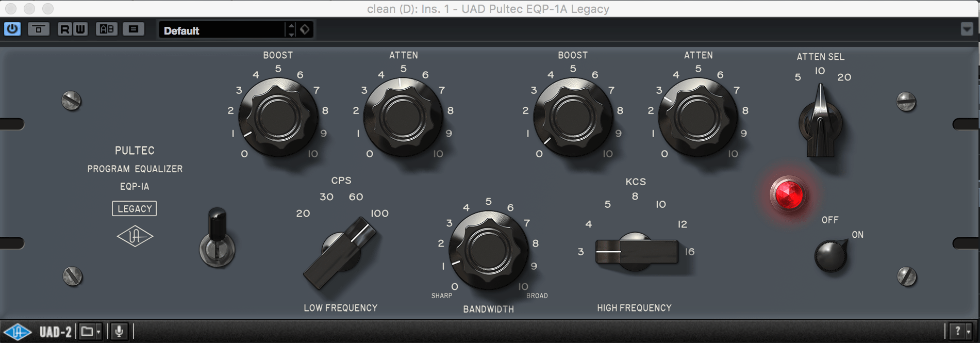Image resolution: width=980 pixels, height=343 pixels.
Task: Open the top-right plugin functions dropdown arrow
Action: 967,29
